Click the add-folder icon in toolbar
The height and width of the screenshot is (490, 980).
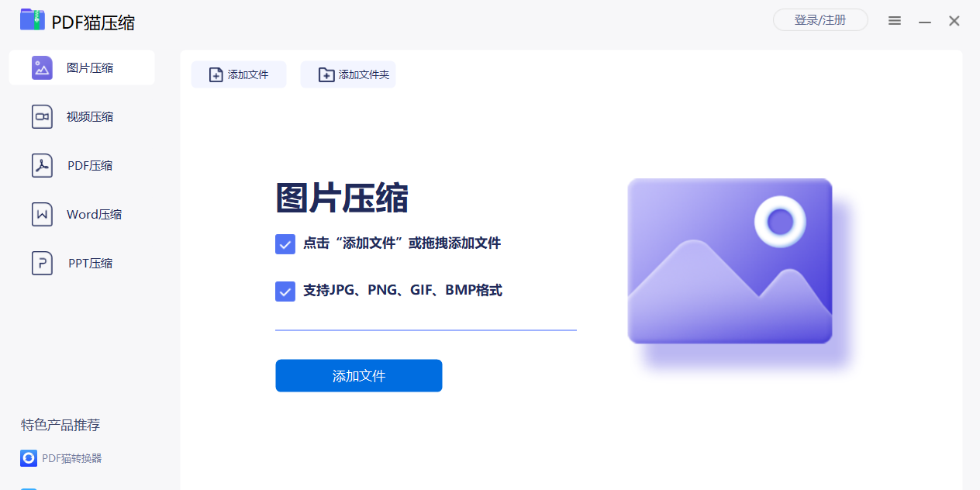coord(326,75)
